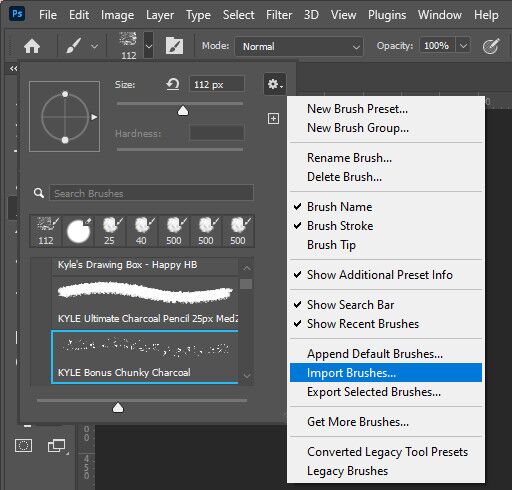Viewport: 512px width, 490px height.
Task: Click Import Brushes highlighted entry
Action: pyautogui.click(x=386, y=373)
